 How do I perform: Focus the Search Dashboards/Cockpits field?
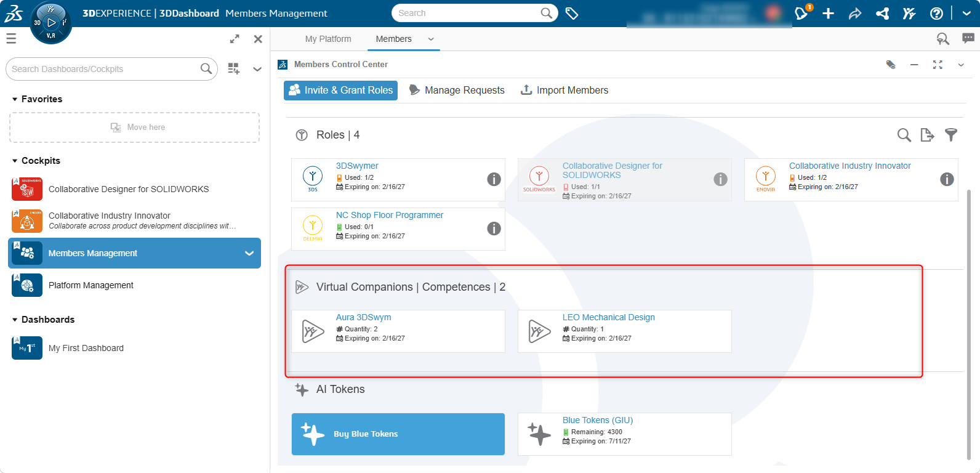tap(111, 69)
